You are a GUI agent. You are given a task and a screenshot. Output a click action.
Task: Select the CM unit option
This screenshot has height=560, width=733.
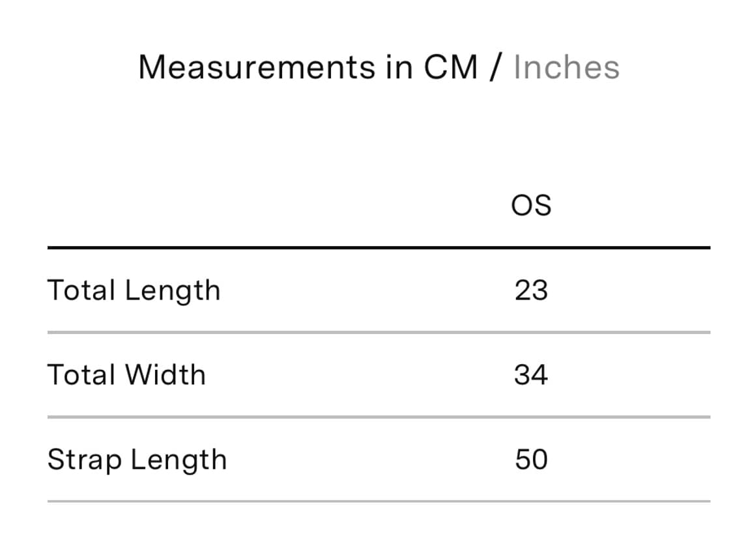[x=451, y=68]
